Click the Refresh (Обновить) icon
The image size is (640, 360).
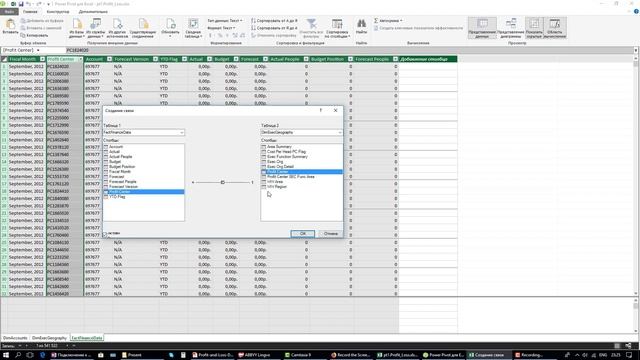tap(170, 28)
